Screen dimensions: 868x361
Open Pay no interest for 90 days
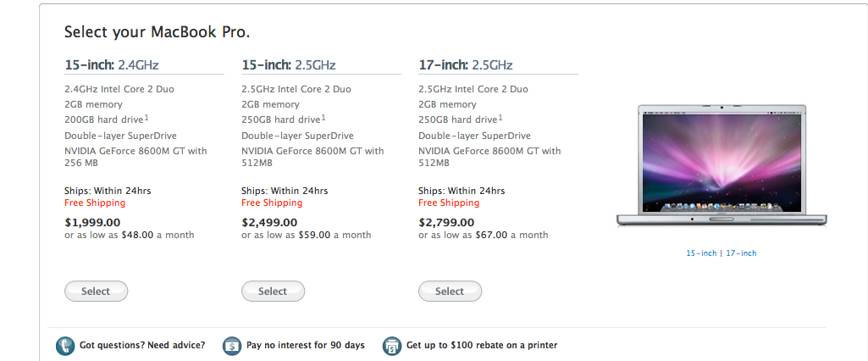pos(306,345)
